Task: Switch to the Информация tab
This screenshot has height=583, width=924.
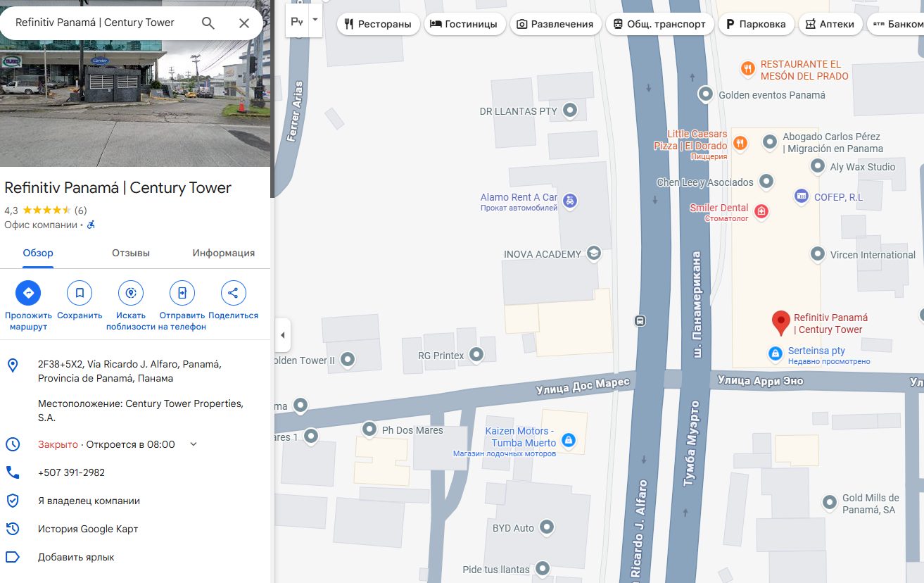Action: click(224, 253)
